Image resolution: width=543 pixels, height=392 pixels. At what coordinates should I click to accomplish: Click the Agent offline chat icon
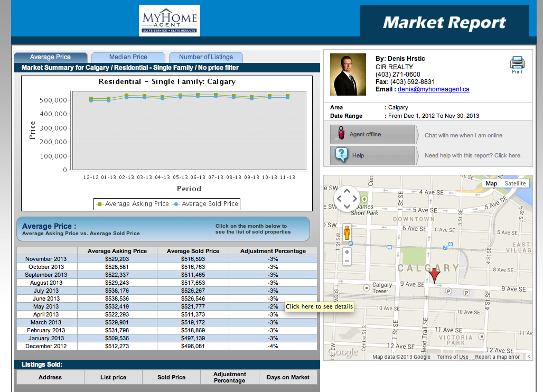tap(342, 134)
